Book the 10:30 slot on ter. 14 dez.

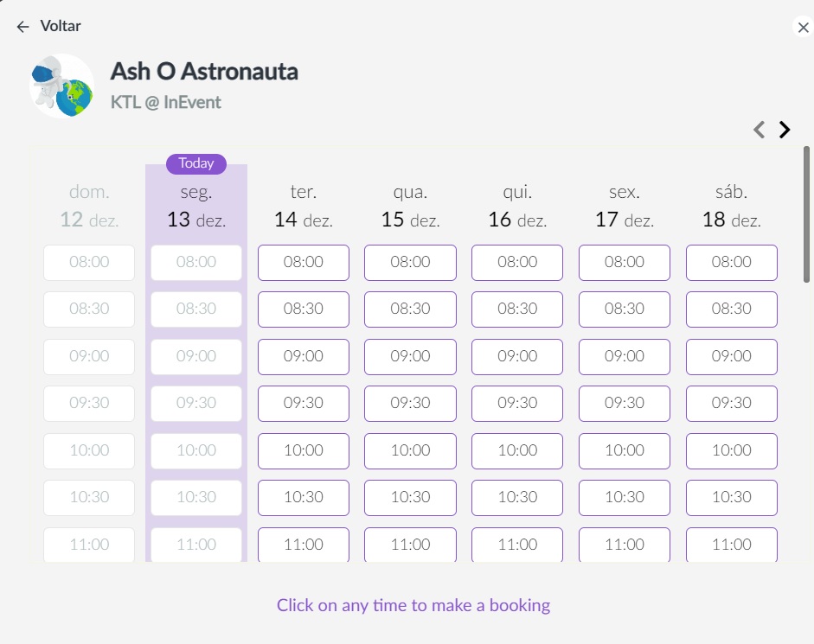coord(303,498)
